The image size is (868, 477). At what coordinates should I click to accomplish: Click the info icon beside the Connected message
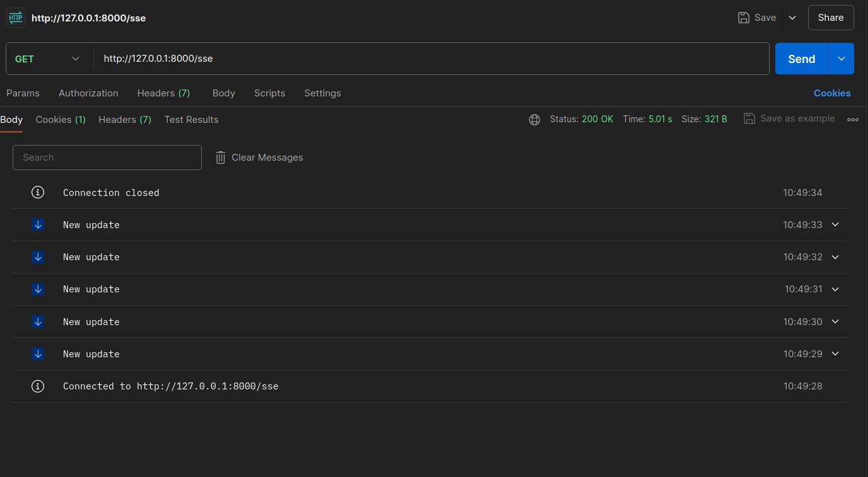pos(38,386)
